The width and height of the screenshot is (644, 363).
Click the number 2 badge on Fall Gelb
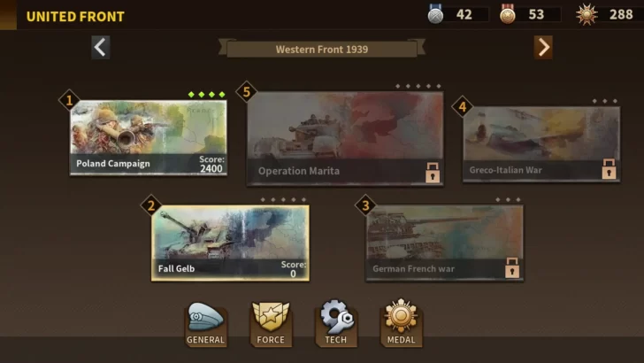(151, 205)
